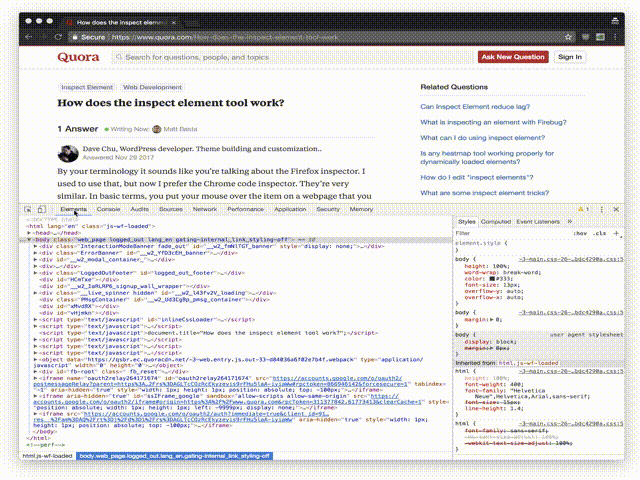Open first main.css source link for body
Image resolution: width=640 pixels, height=480 pixels.
[571, 260]
